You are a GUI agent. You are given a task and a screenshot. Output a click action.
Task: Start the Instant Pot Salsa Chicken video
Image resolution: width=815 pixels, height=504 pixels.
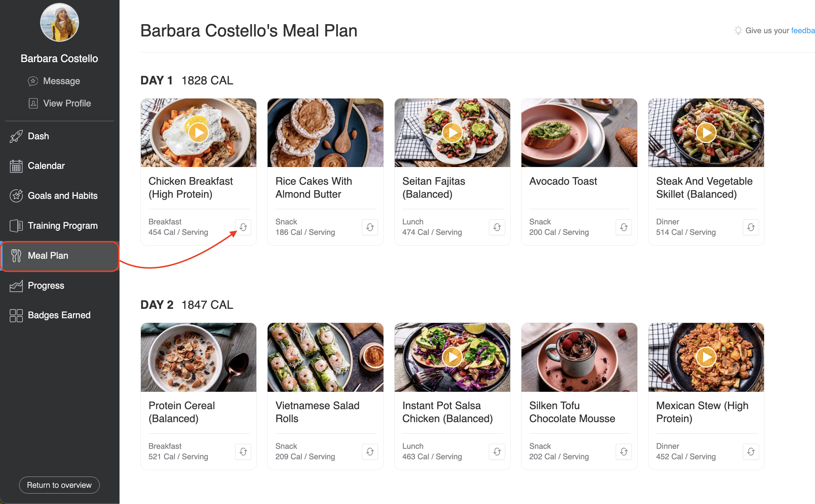(x=452, y=357)
